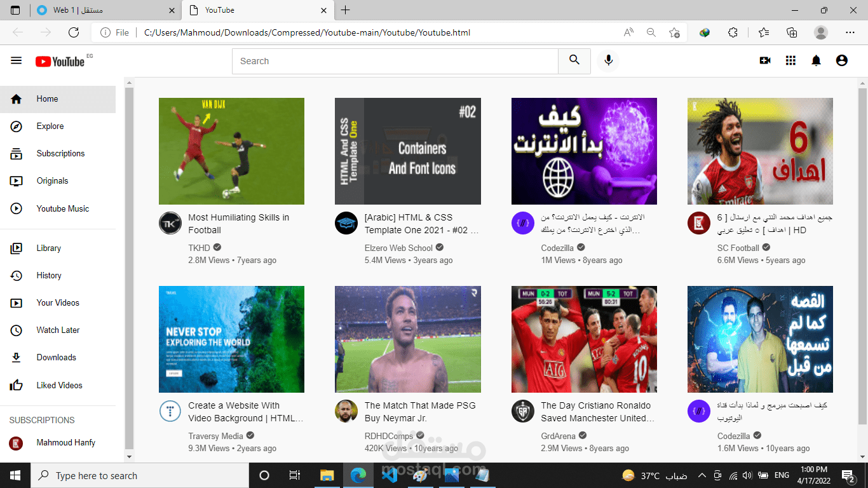Show hidden icons in the system tray
This screenshot has width=868, height=488.
tap(702, 475)
